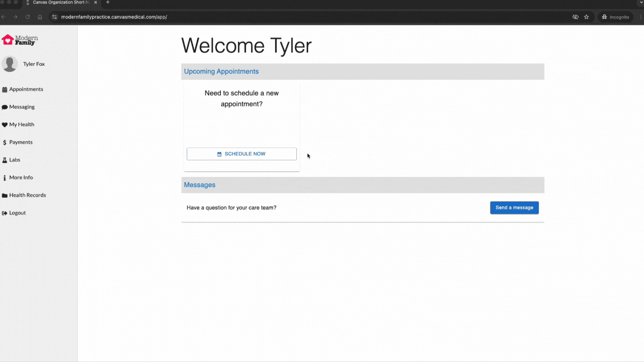Bookmark this page with the star icon

tap(586, 17)
